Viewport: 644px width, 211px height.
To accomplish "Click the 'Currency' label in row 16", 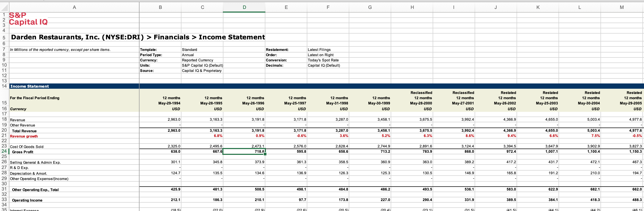I will (x=18, y=109).
